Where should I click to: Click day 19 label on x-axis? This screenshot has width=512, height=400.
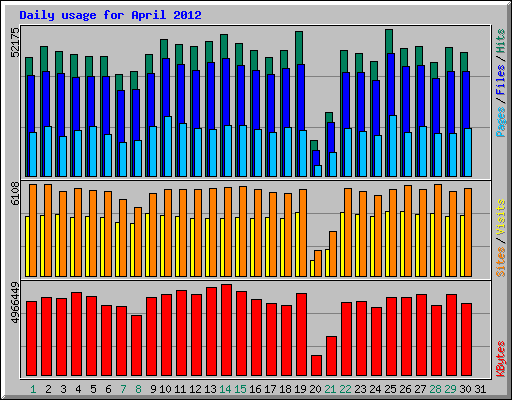pos(300,389)
